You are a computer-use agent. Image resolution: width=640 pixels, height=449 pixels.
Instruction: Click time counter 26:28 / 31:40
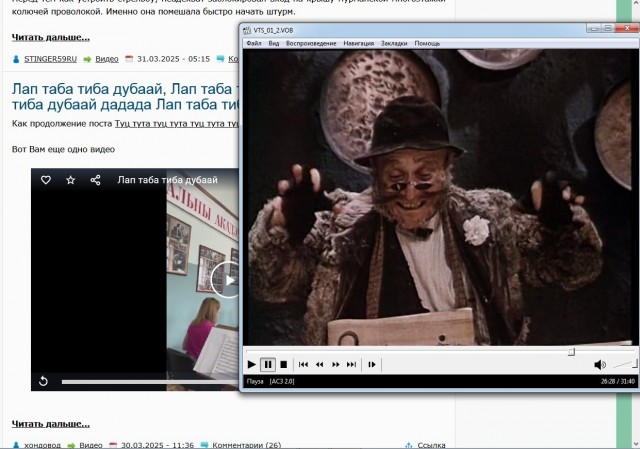click(618, 381)
